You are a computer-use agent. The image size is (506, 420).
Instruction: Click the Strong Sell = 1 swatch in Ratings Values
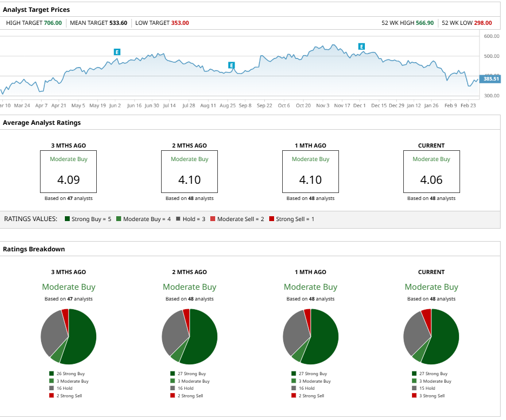pyautogui.click(x=272, y=219)
